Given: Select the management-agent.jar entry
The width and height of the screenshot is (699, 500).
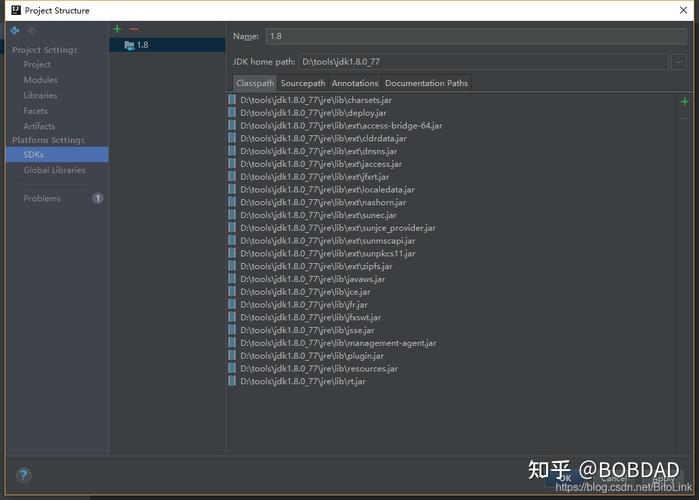Looking at the screenshot, I should pos(338,343).
